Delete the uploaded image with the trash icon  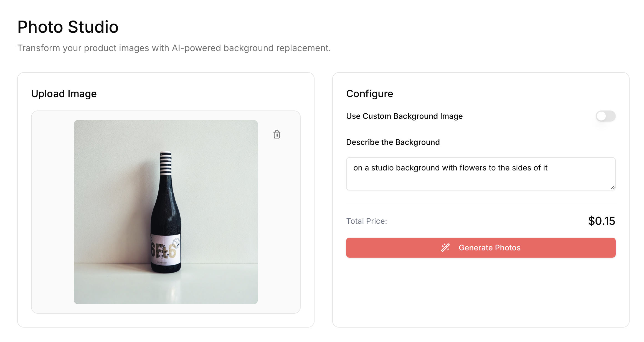tap(277, 135)
